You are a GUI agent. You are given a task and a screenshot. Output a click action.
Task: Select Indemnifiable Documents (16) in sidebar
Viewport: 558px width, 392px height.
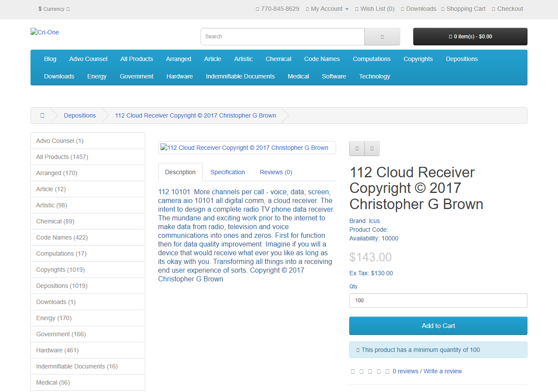click(x=88, y=366)
